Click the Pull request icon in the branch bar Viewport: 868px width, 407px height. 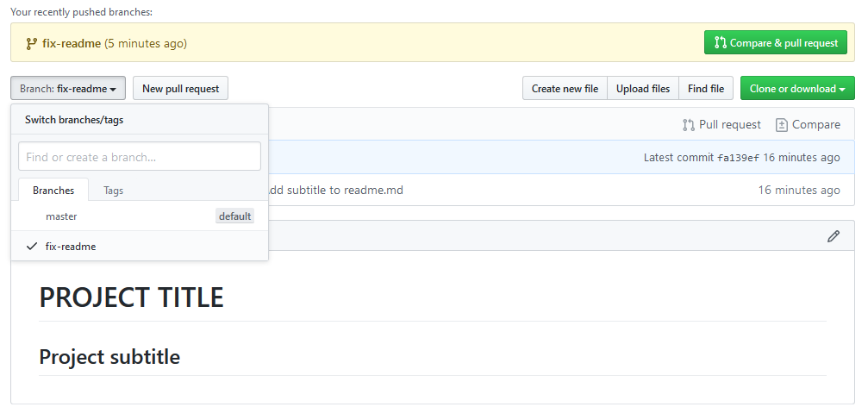click(688, 125)
